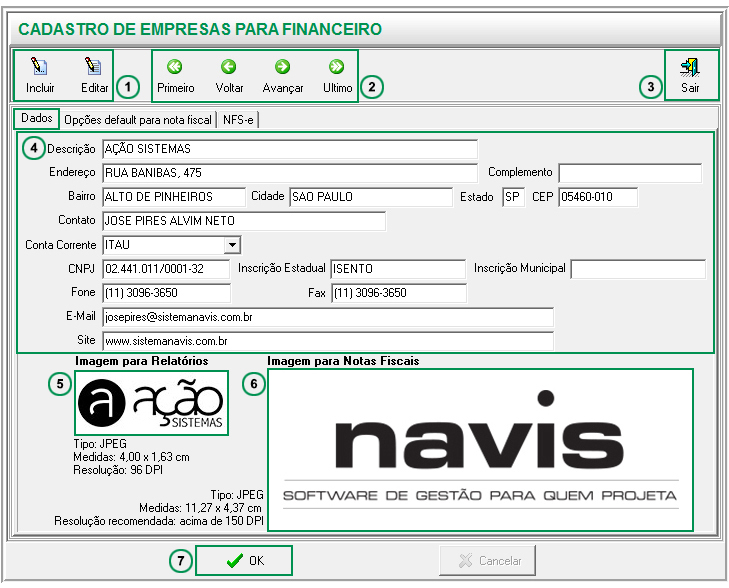Focus the empty Inscrição Municipal field

coord(638,269)
